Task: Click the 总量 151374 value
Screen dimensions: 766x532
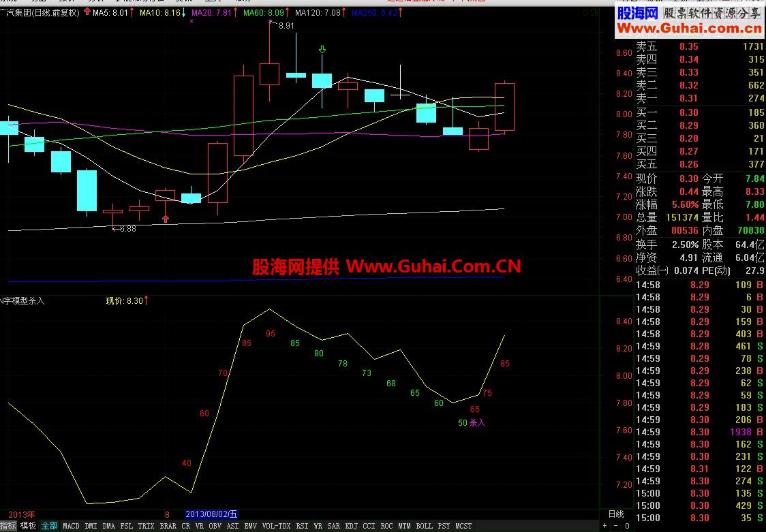Action: coord(682,217)
